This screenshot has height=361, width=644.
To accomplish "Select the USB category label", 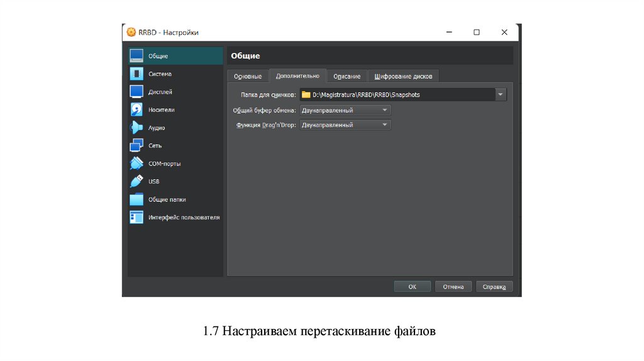I will coord(153,181).
